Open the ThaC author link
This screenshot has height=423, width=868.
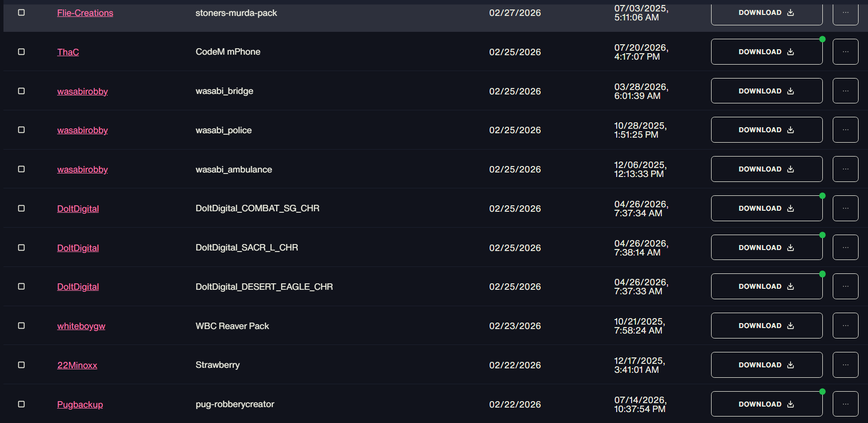(68, 52)
